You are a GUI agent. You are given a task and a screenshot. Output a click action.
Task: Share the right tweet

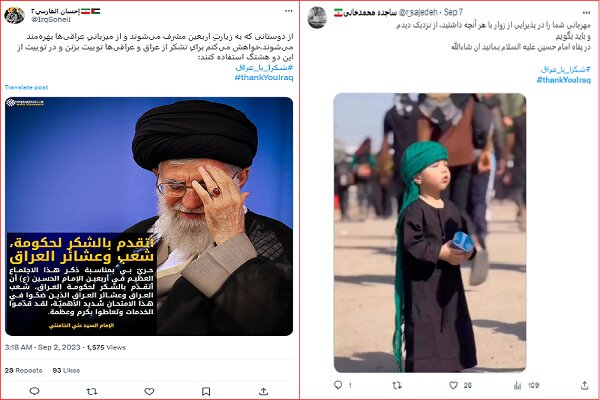click(584, 385)
